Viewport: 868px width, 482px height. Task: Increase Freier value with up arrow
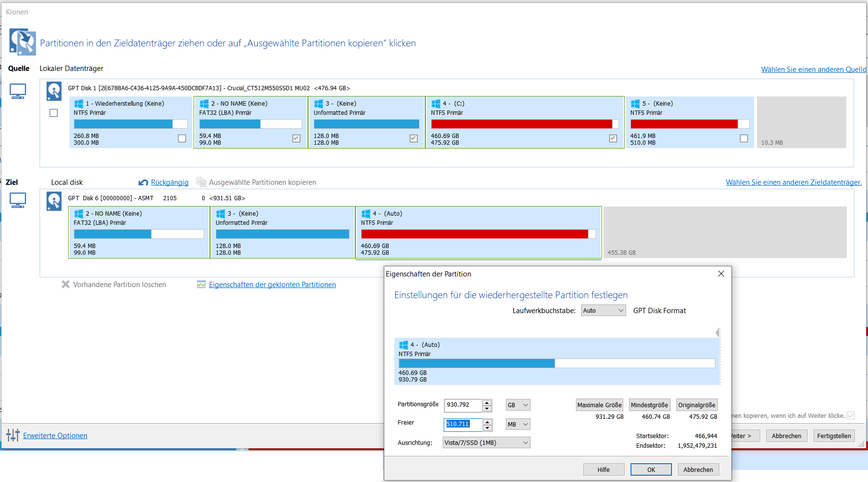click(487, 422)
